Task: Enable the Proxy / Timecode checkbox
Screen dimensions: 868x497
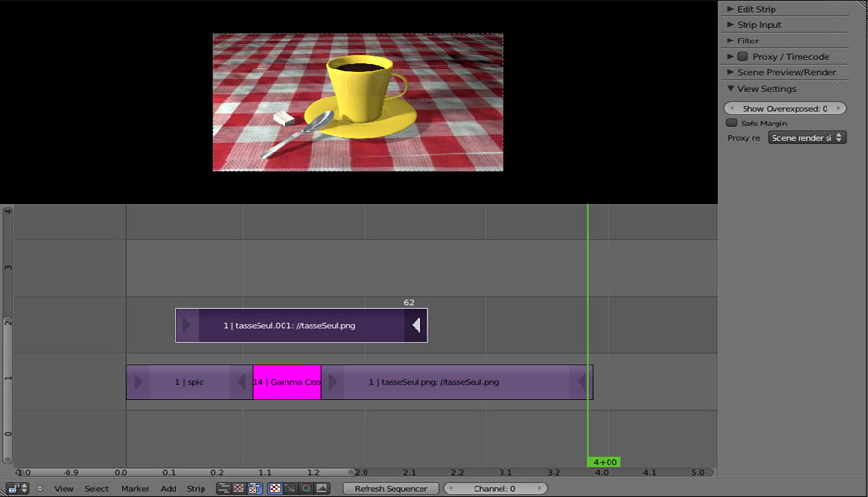Action: point(743,57)
